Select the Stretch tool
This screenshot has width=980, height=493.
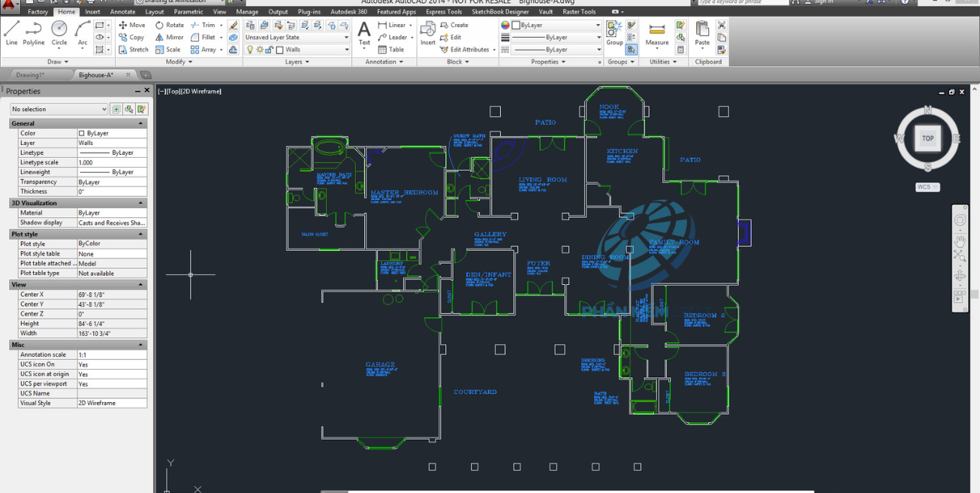pos(134,50)
